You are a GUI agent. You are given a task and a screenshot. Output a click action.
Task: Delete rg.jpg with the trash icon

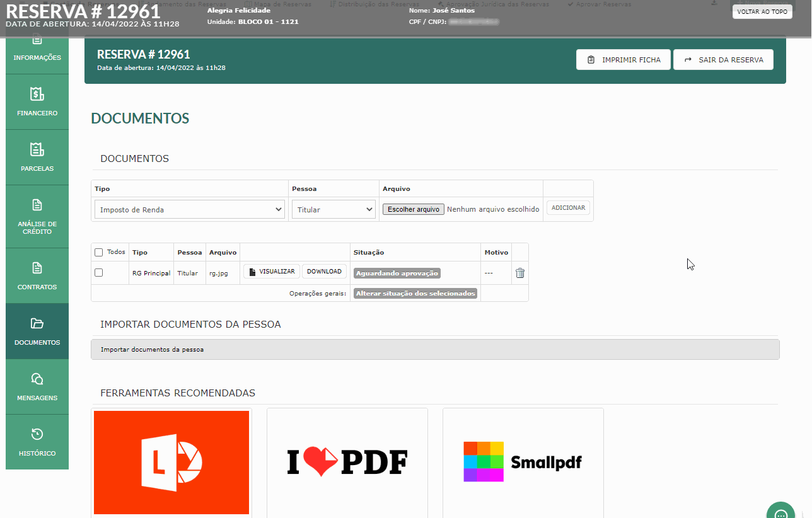pos(520,273)
